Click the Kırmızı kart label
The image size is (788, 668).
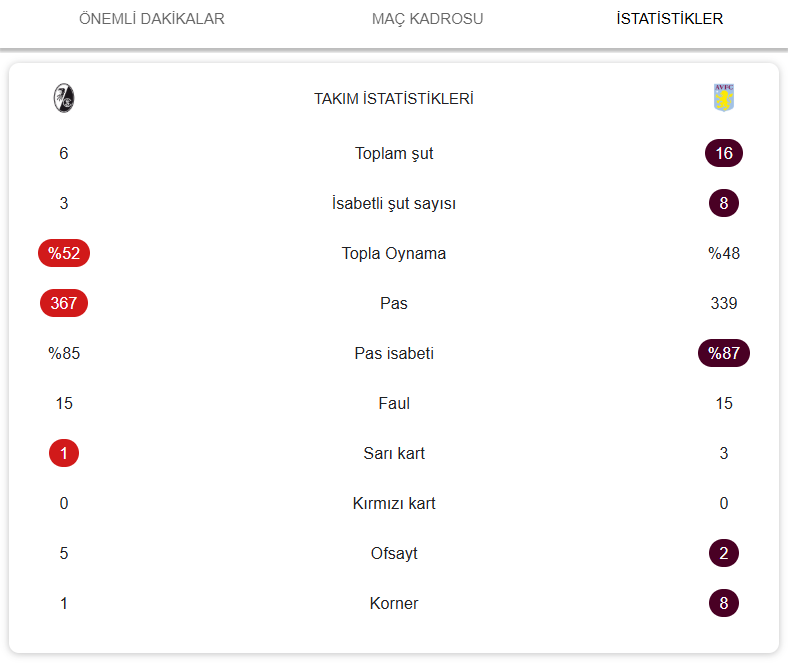click(x=394, y=503)
